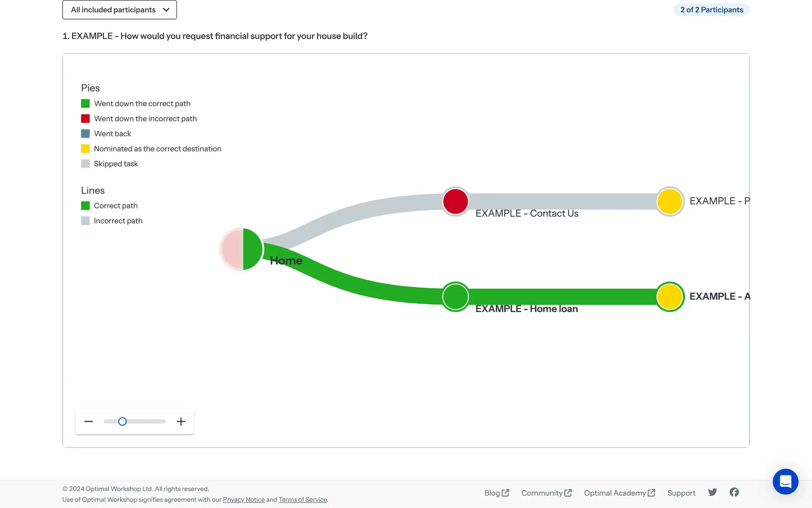The image size is (812, 508).
Task: Click the Facebook icon in footer
Action: click(x=734, y=492)
